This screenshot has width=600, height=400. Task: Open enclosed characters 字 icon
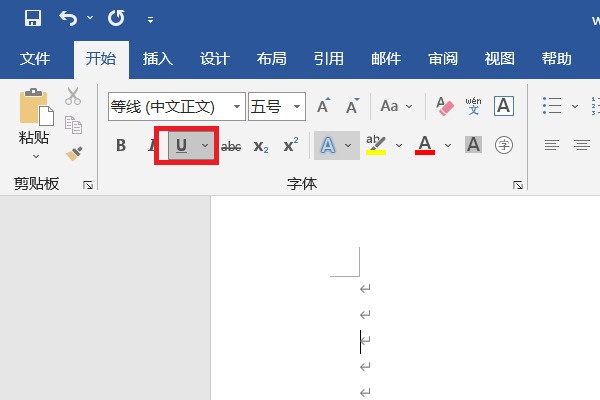tap(504, 145)
